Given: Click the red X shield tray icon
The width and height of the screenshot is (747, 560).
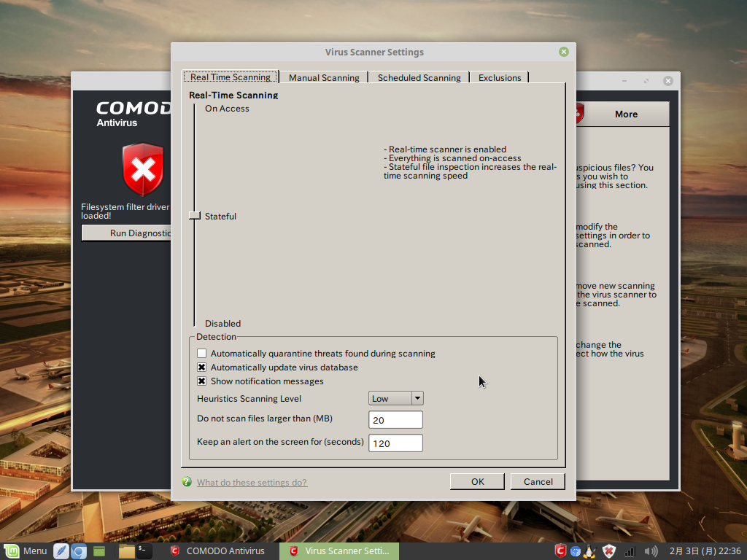Looking at the screenshot, I should click(x=609, y=551).
